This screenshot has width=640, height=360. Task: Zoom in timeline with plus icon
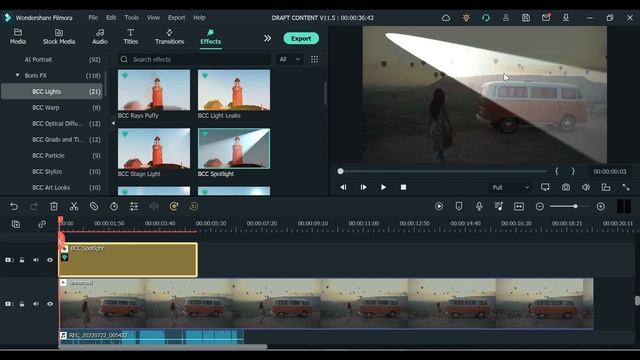click(x=600, y=207)
